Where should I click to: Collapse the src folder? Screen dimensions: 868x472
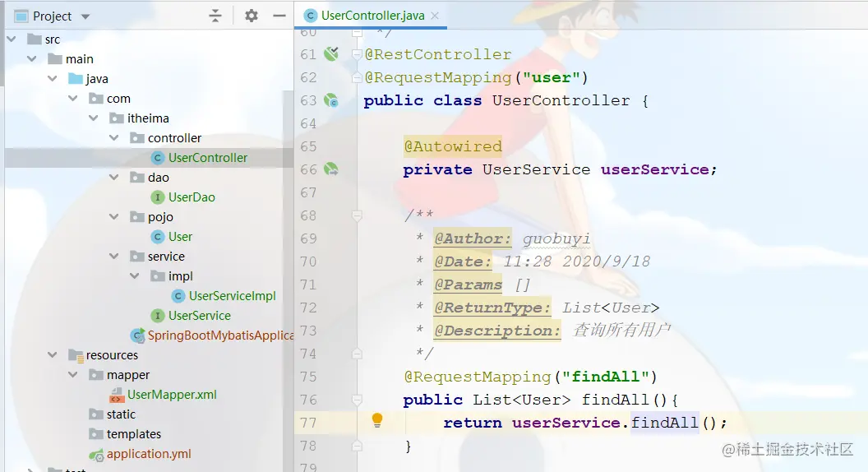click(x=12, y=39)
